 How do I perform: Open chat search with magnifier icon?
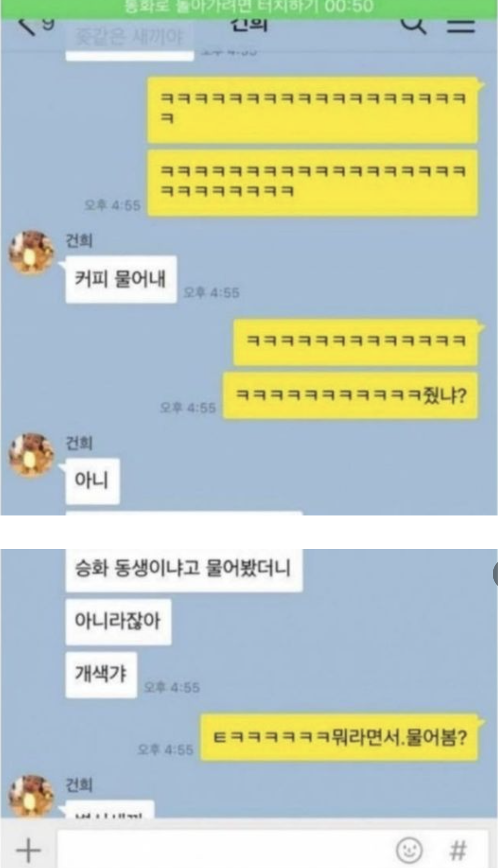coord(413,25)
